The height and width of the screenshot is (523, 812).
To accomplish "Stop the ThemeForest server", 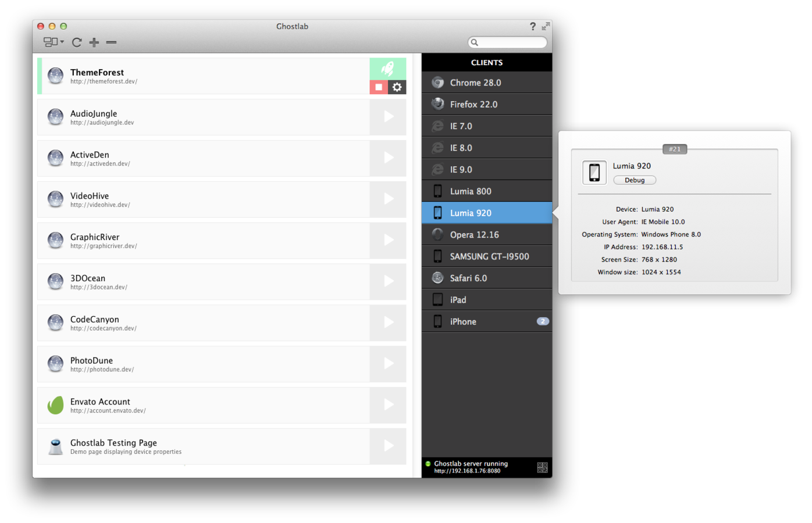I will point(379,87).
